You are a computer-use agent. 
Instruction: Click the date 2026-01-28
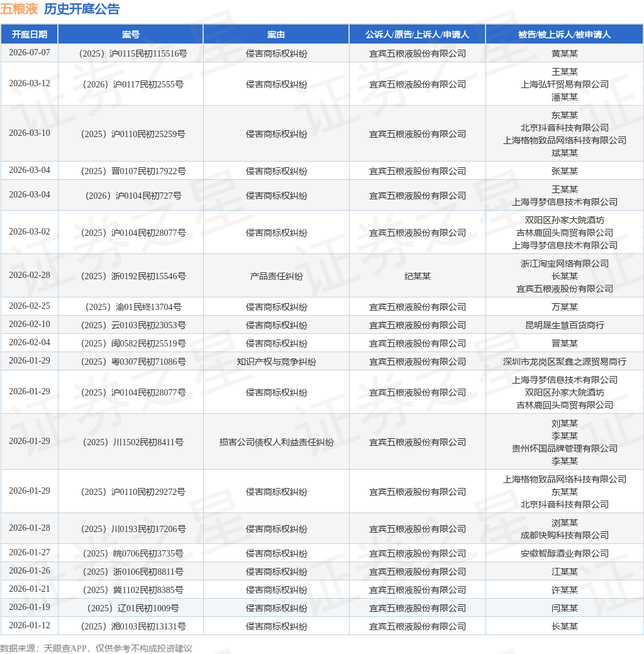(29, 528)
